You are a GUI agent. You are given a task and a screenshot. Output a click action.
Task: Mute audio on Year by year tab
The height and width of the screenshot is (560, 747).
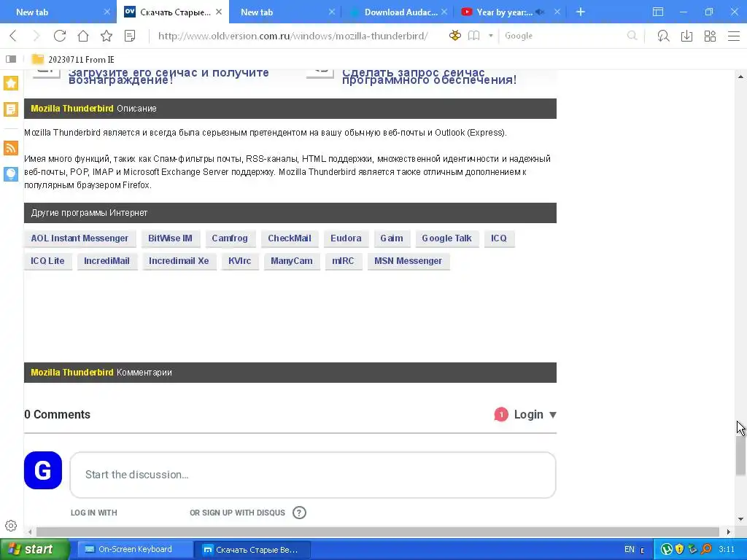[541, 12]
